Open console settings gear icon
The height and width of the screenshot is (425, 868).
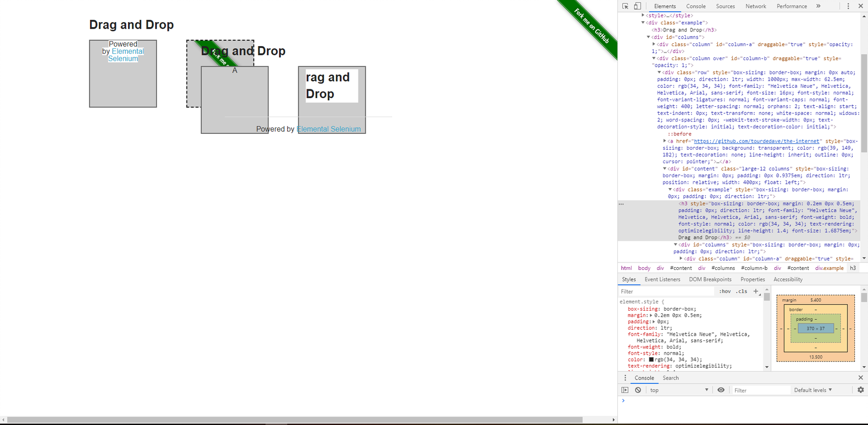click(860, 390)
